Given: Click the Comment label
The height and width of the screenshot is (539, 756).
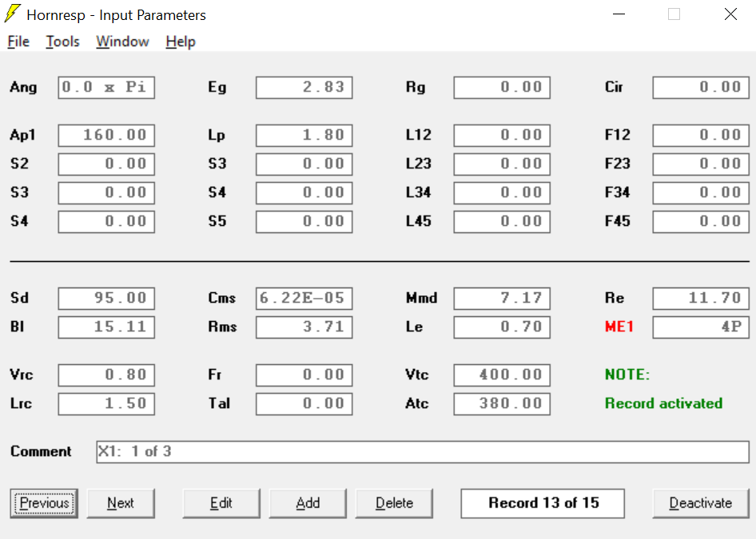Looking at the screenshot, I should [41, 451].
